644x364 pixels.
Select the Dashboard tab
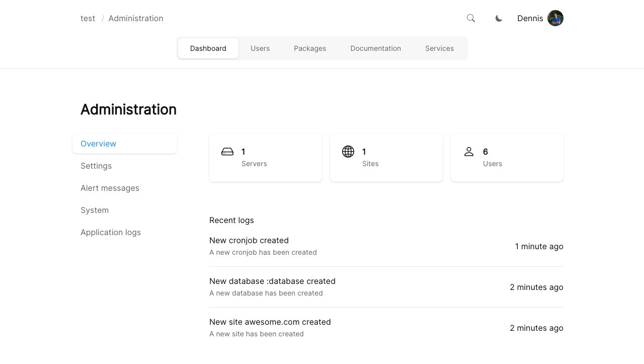tap(208, 48)
